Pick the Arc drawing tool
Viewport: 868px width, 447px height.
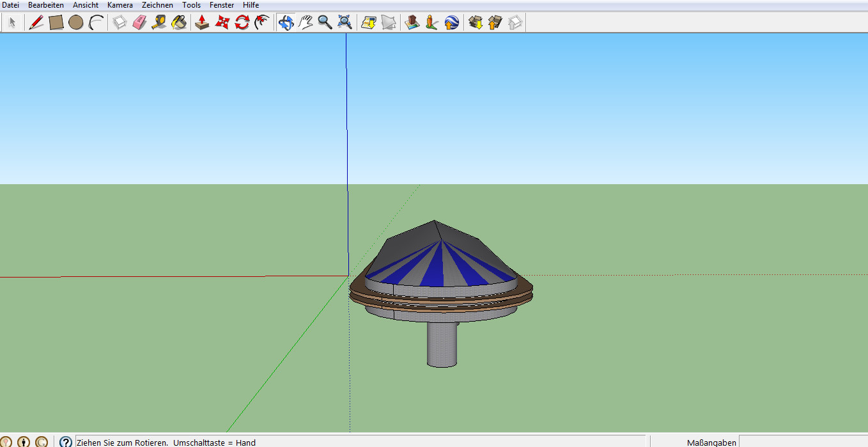click(96, 23)
